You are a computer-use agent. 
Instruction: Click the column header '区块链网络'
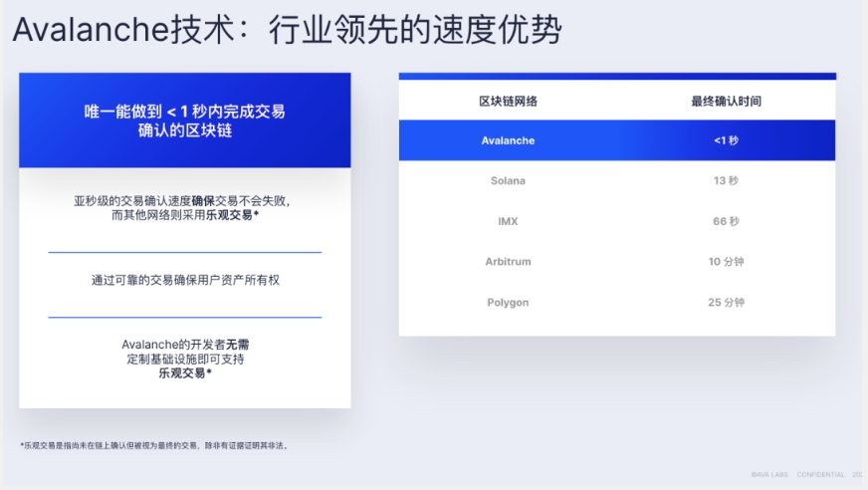509,102
